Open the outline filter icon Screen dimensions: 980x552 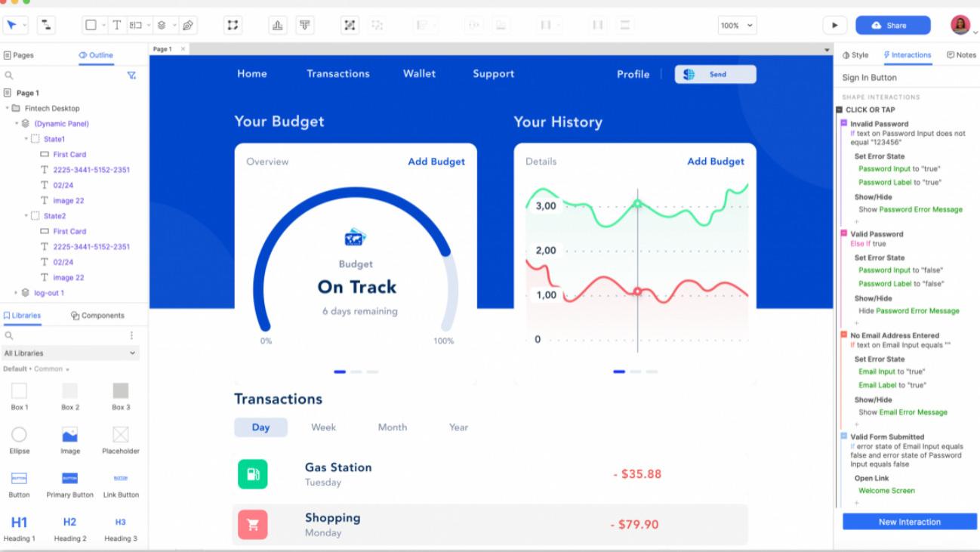click(132, 76)
